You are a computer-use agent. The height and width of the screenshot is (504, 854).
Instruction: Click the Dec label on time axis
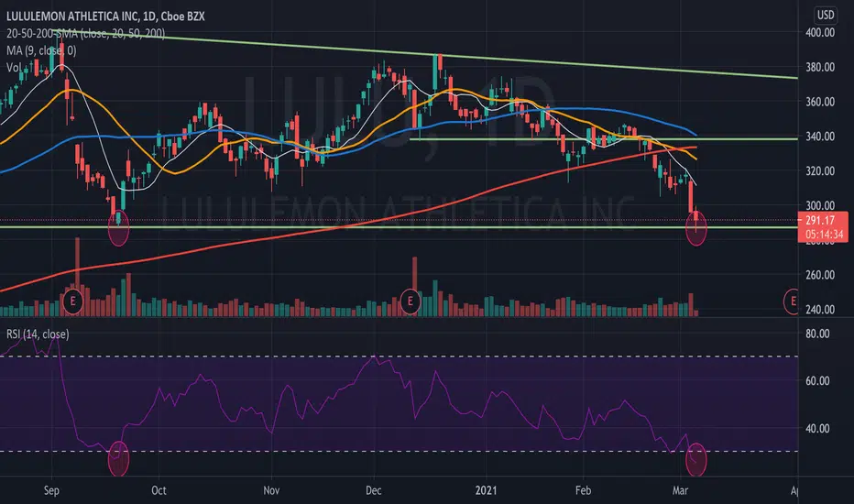pyautogui.click(x=373, y=490)
